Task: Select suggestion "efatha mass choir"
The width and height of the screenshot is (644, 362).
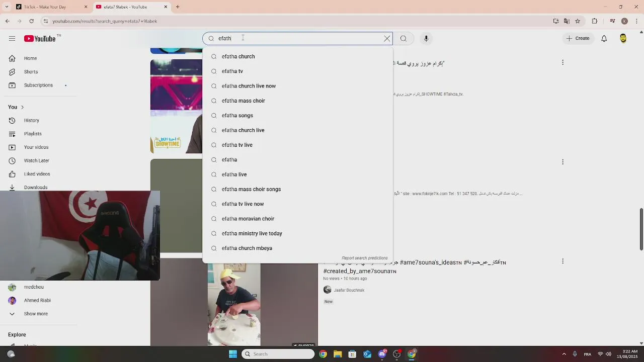Action: [x=297, y=101]
